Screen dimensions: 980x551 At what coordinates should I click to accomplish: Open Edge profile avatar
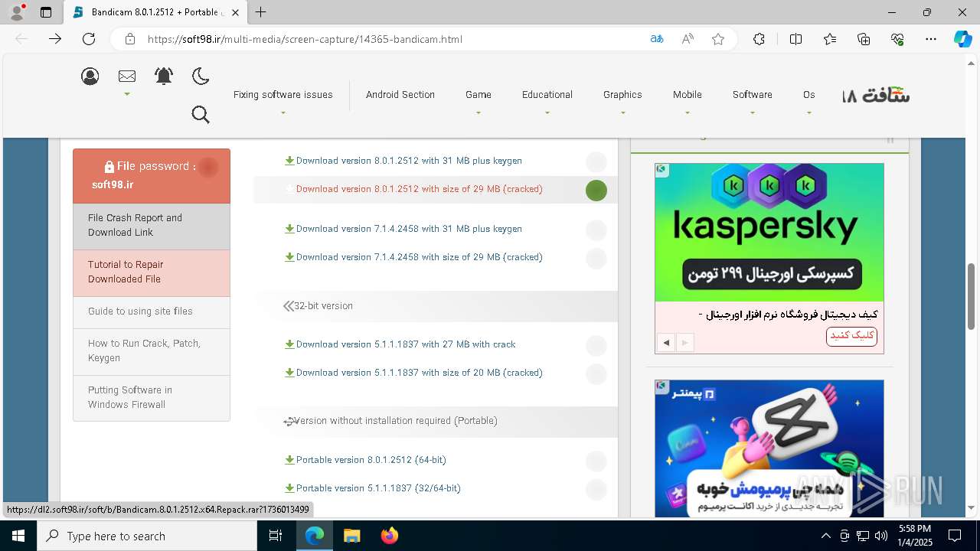[17, 12]
